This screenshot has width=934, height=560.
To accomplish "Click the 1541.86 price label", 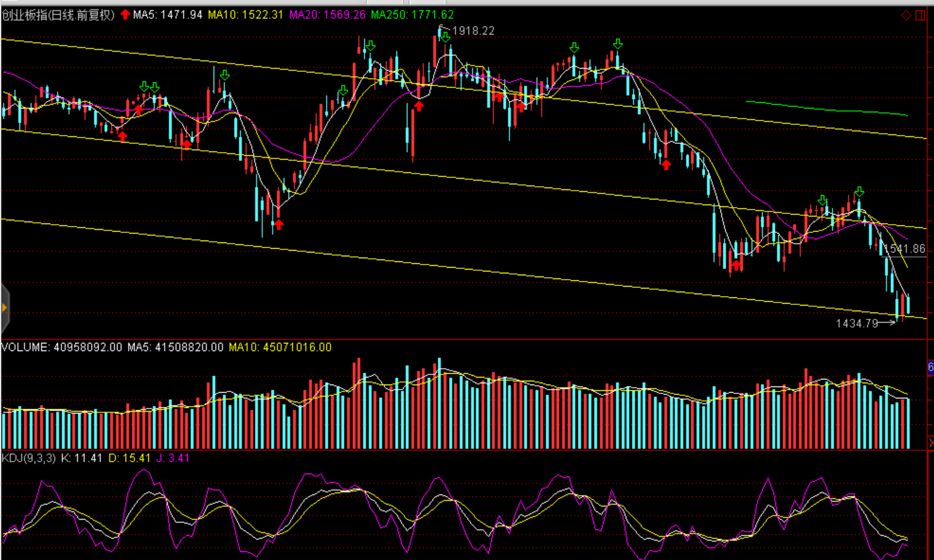I will 904,249.
